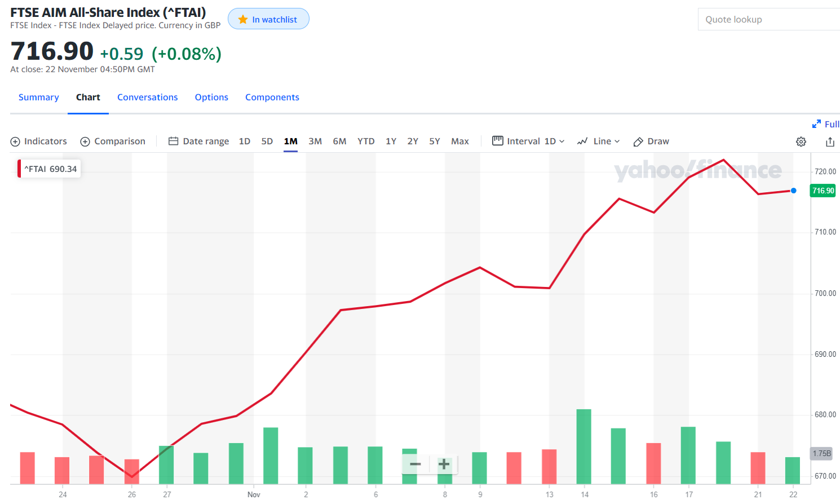Select 5Y time range
The width and height of the screenshot is (840, 504).
435,142
